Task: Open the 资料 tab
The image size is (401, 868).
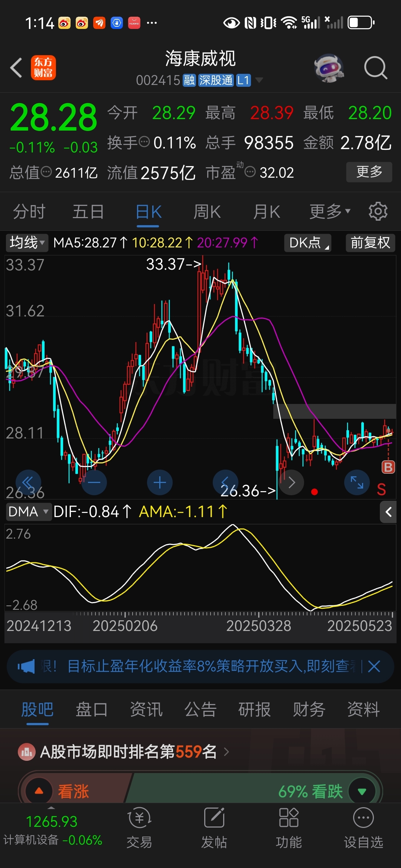Action: tap(363, 710)
